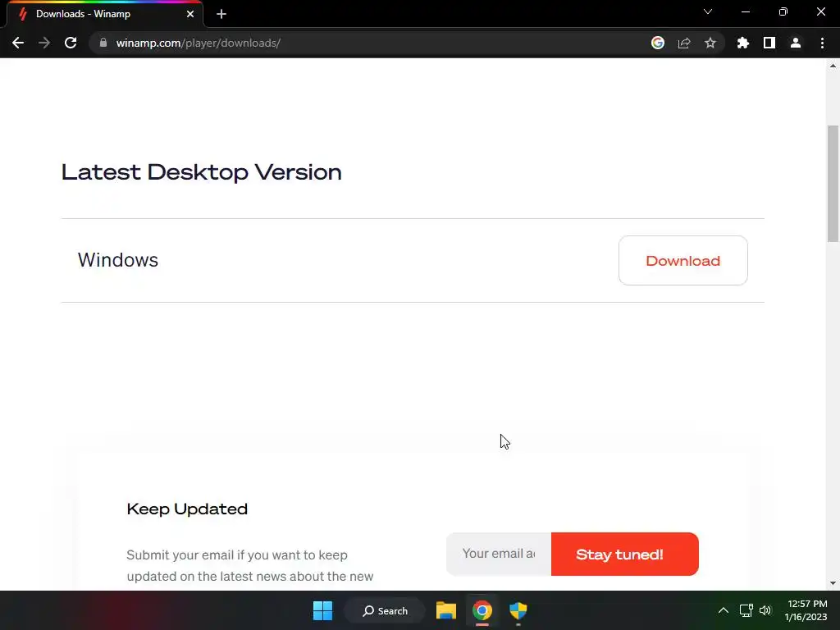
Task: Open the Extensions puzzle menu
Action: [x=743, y=43]
